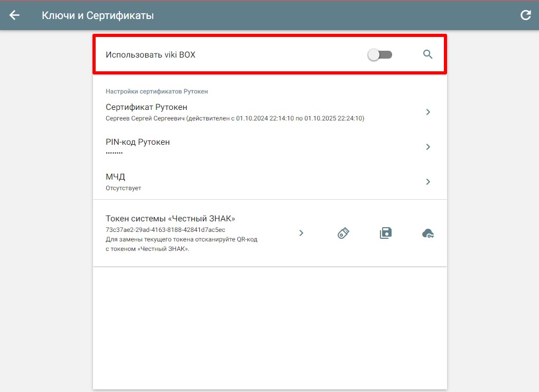Click the USB token icon

pyautogui.click(x=343, y=233)
